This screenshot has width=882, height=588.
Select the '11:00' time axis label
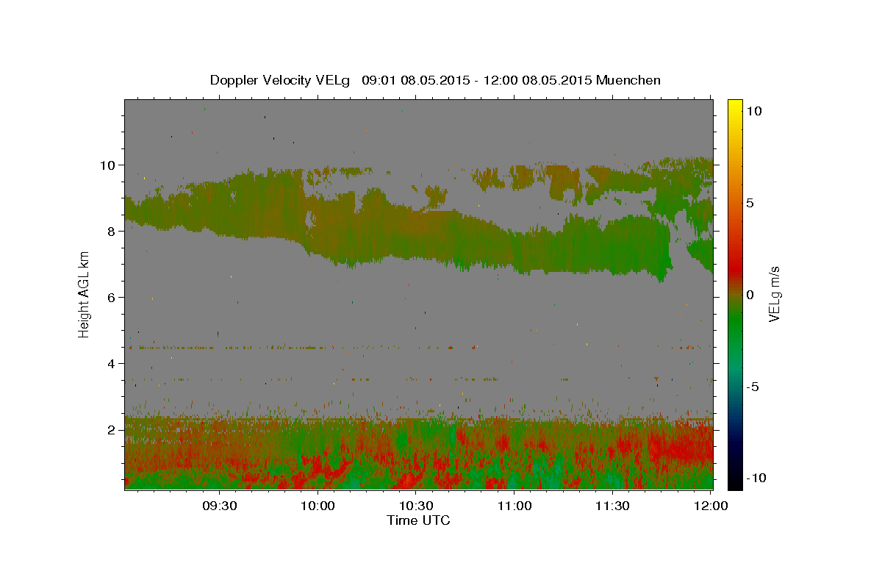coord(514,506)
